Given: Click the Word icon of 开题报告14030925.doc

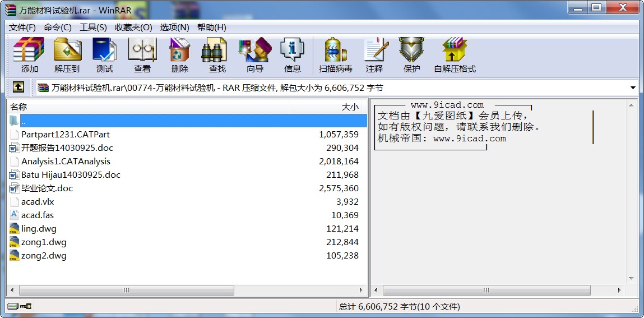Looking at the screenshot, I should [14, 148].
